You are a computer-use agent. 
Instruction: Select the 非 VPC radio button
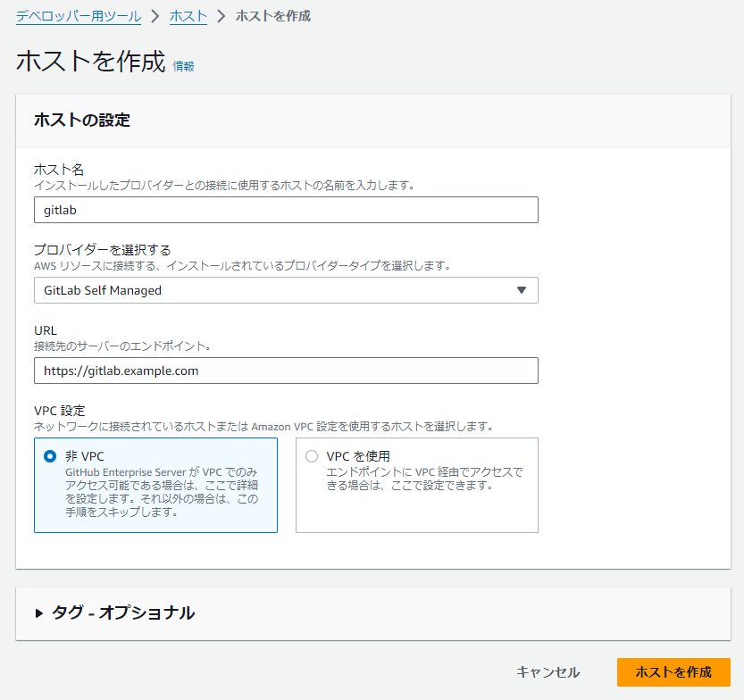(x=50, y=456)
